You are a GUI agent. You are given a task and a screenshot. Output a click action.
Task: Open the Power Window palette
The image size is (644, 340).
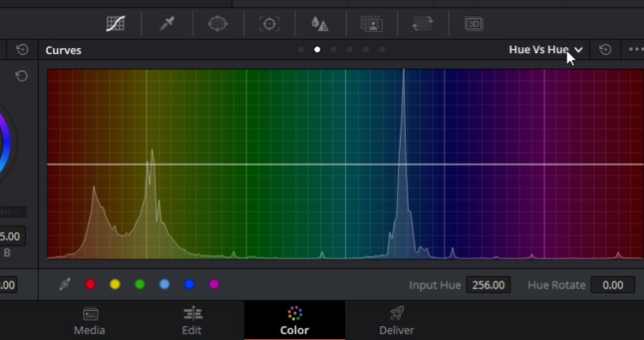coord(218,24)
